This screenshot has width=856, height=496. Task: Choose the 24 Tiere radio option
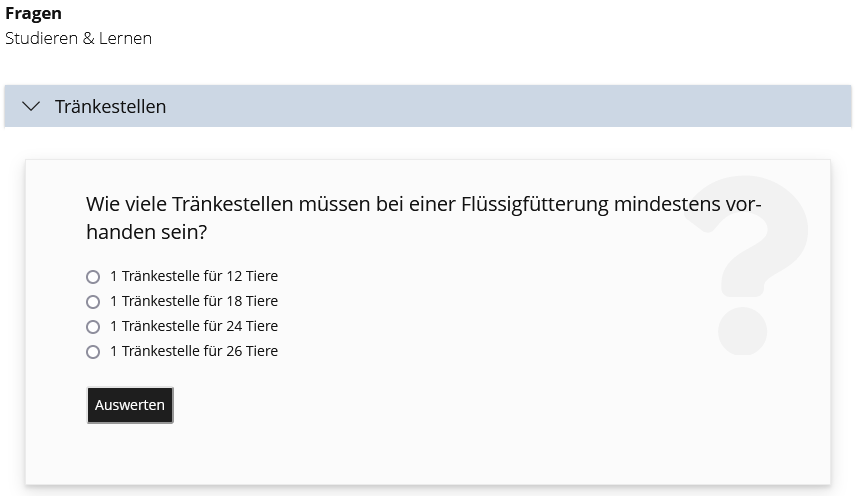93,327
